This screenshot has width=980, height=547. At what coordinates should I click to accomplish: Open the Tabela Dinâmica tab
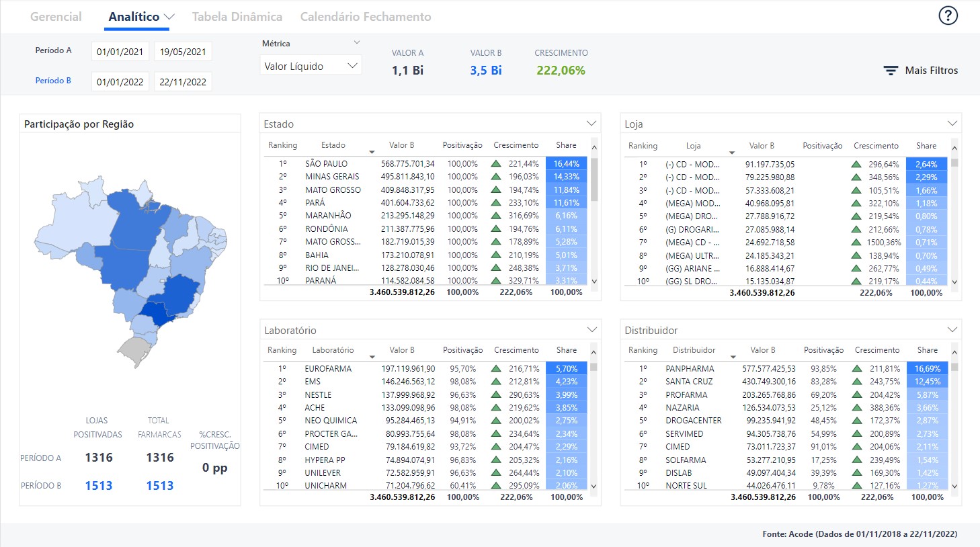pos(237,17)
